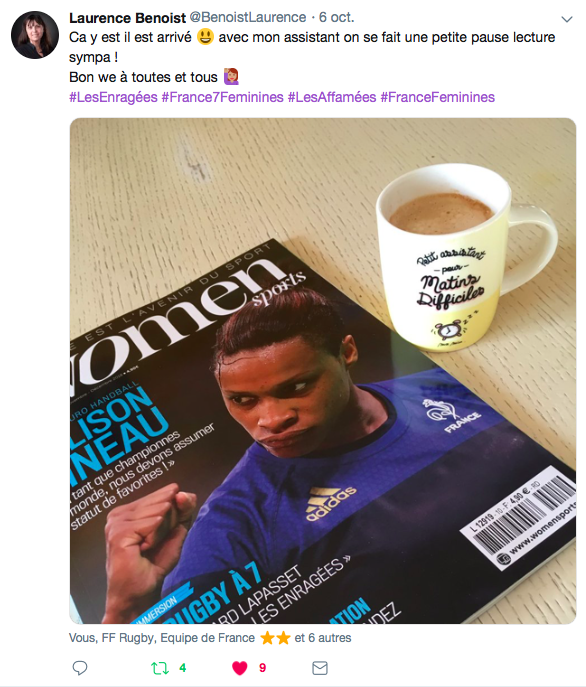Click the retweet arrows icon
This screenshot has height=687, width=586.
click(x=160, y=668)
